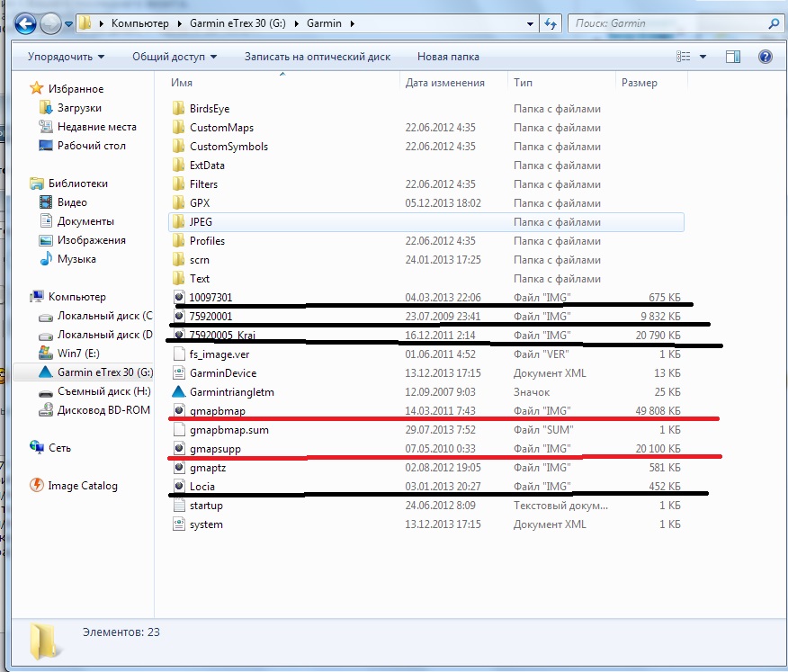788x672 pixels.
Task: Open the Изображения library
Action: (83, 240)
